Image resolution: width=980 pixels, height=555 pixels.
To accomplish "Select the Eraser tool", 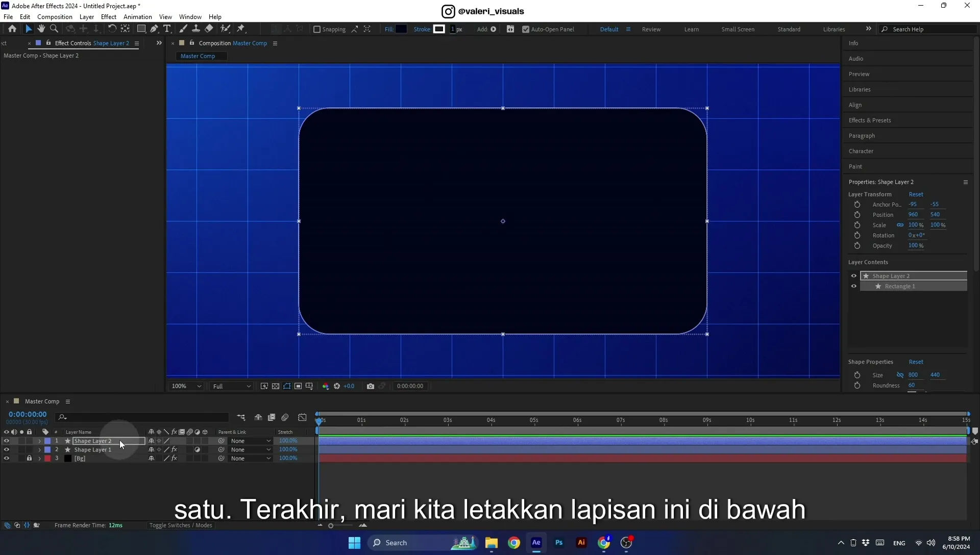I will pyautogui.click(x=209, y=29).
